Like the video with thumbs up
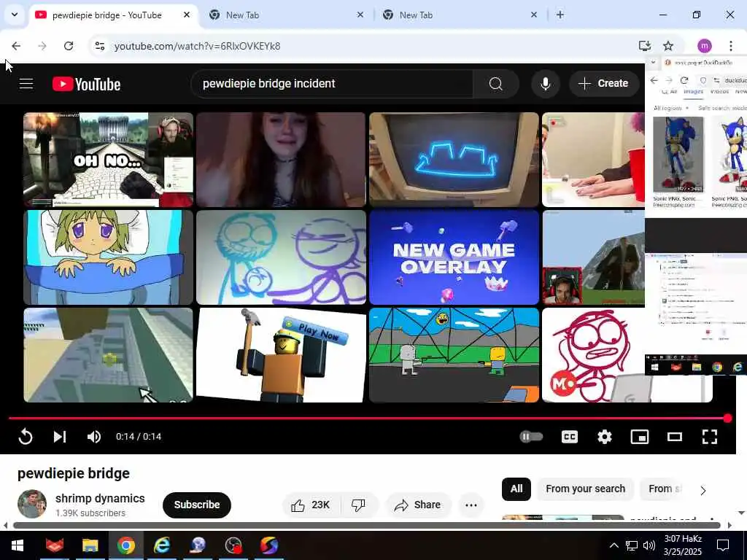747x560 pixels. coord(312,505)
